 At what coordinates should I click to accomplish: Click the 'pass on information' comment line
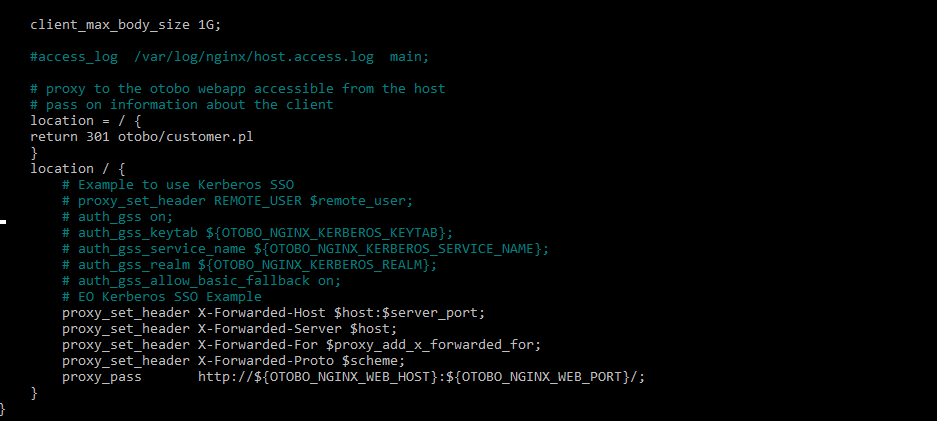pyautogui.click(x=181, y=104)
